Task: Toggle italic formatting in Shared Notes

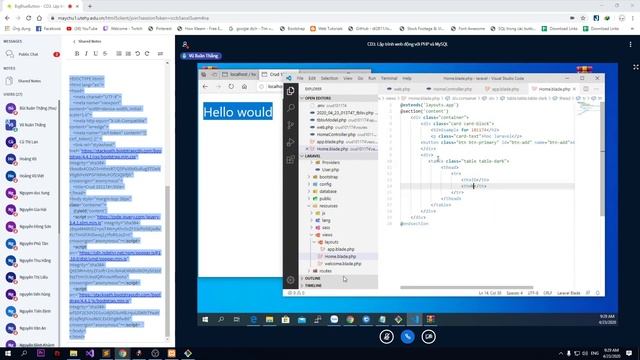Action: point(86,53)
